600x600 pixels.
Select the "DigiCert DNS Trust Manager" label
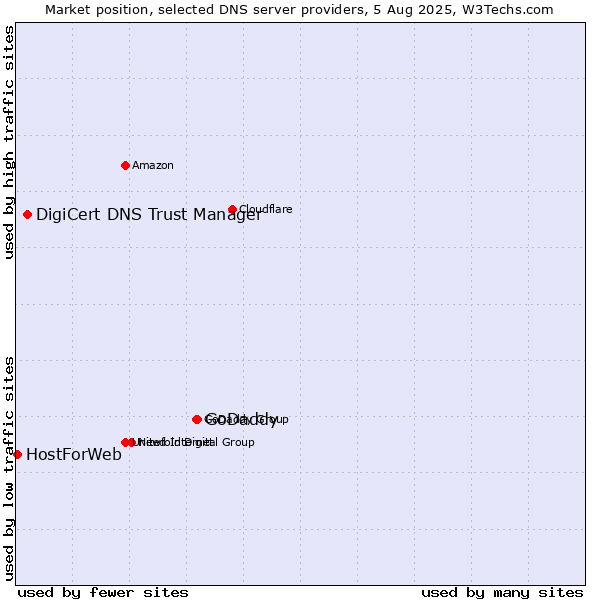[149, 214]
